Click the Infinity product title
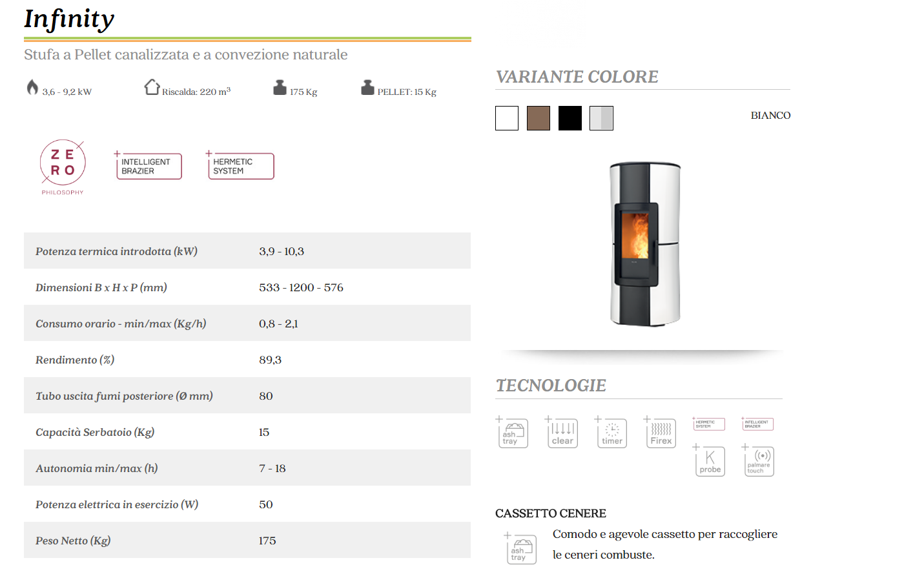924x578 pixels. 69,19
